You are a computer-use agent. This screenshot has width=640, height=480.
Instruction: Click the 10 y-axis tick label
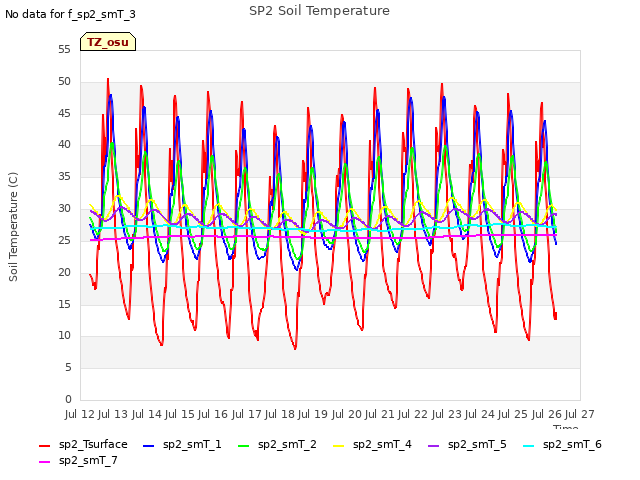64,336
